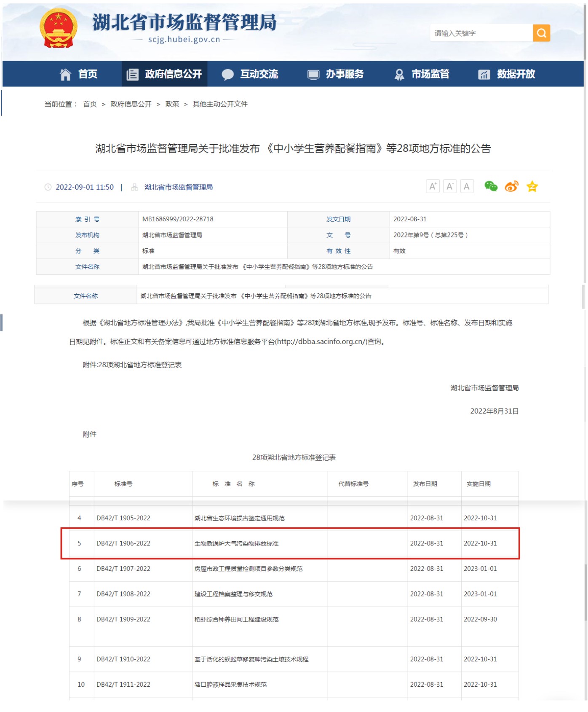
Task: Click the orange search magnifier button
Action: [x=541, y=33]
